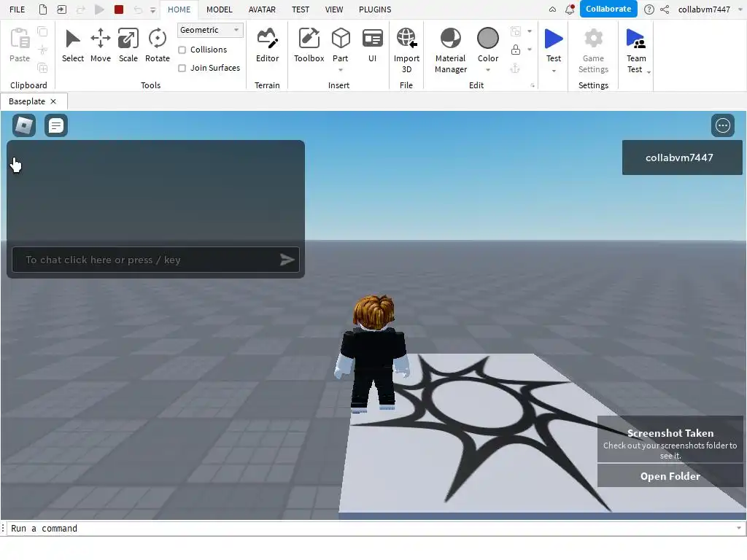The height and width of the screenshot is (560, 747).
Task: Expand the Color picker dropdown arrow
Action: pyautogui.click(x=488, y=70)
